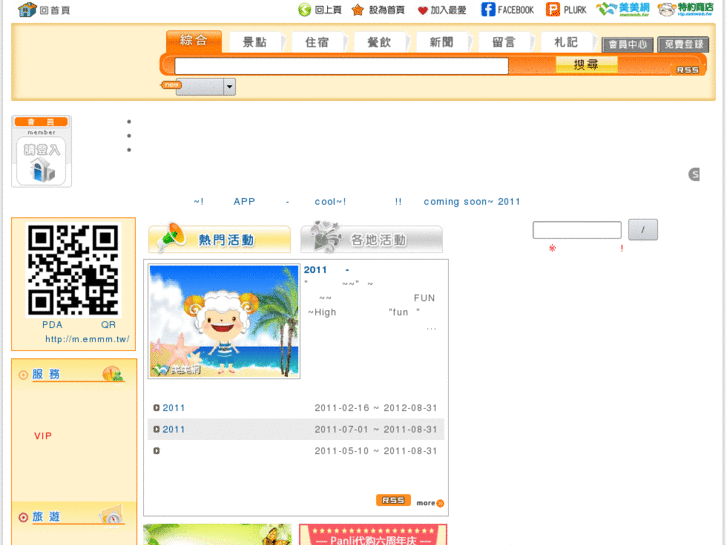Switch to the 熱門活動 tab
The width and height of the screenshot is (727, 545).
(x=220, y=238)
